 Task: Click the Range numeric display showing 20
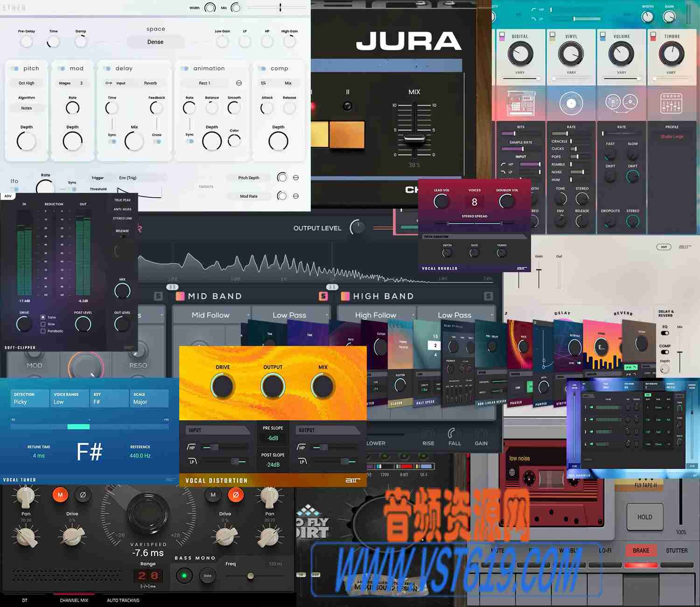[x=148, y=576]
